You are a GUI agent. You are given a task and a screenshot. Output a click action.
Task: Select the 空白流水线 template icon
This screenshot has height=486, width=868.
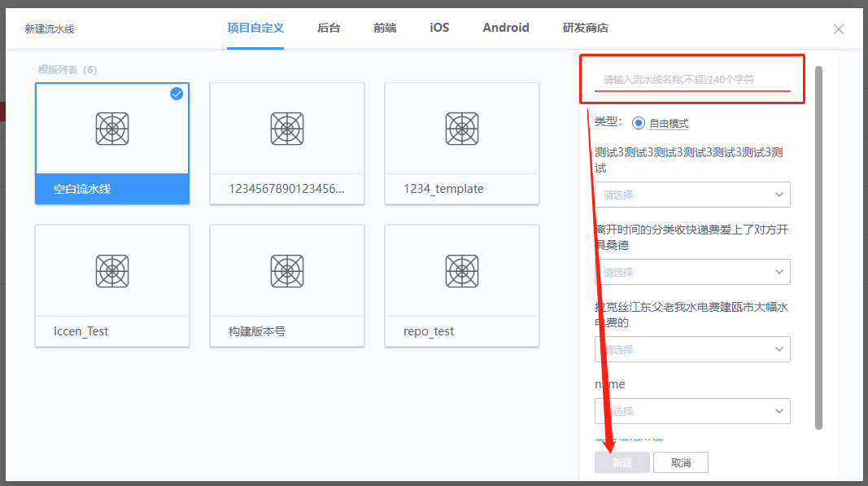(x=112, y=129)
